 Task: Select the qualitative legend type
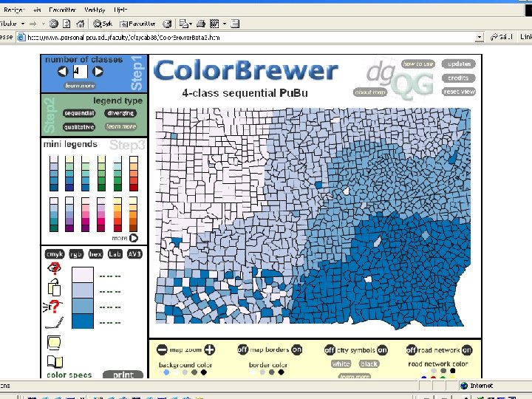click(x=79, y=127)
